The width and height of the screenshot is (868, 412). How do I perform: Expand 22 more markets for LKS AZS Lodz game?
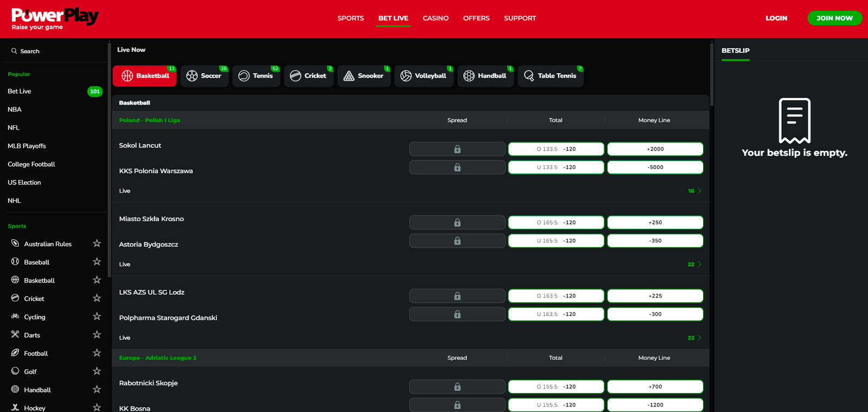(x=694, y=338)
